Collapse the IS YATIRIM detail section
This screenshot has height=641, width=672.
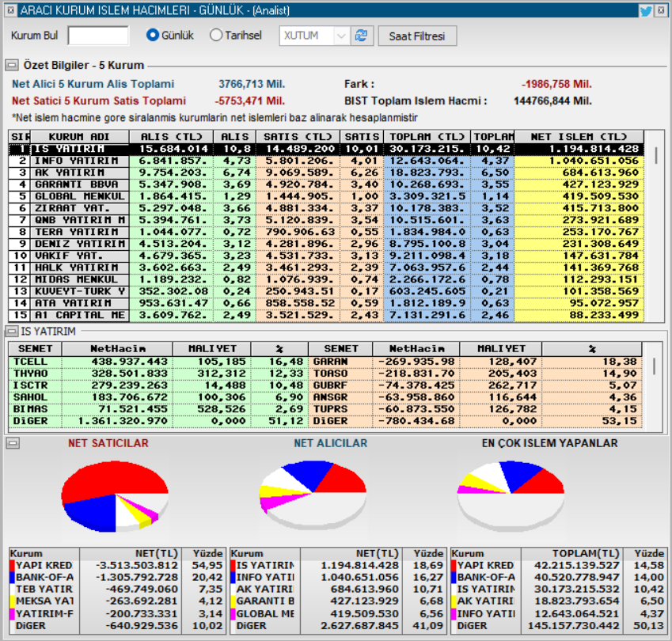pos(12,332)
